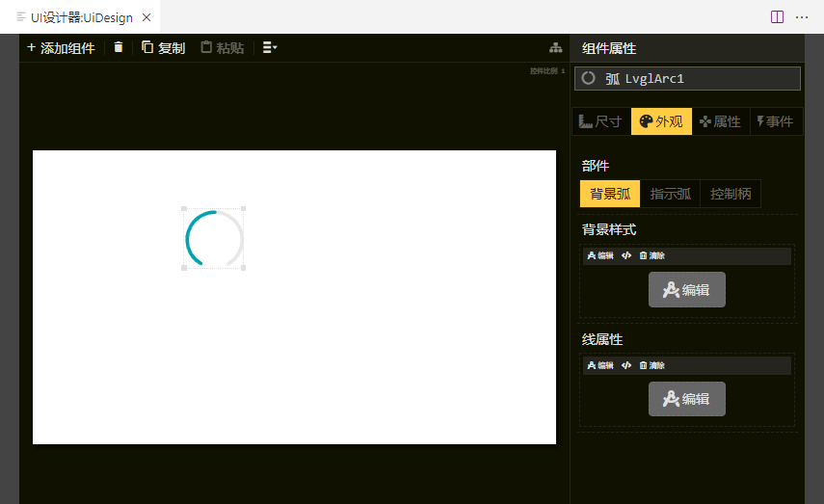Viewport: 824px width, 504px height.
Task: Select the arc widget on the canvas
Action: pyautogui.click(x=214, y=239)
